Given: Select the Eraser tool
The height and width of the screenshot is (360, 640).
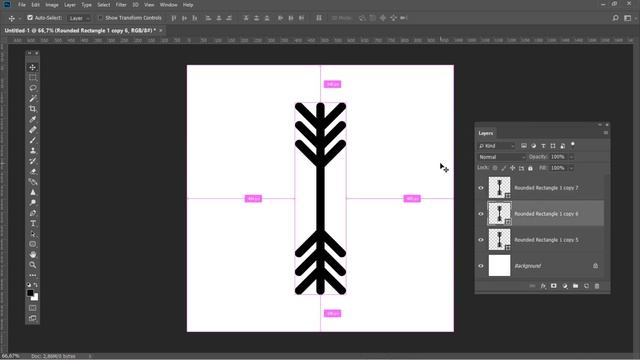Looking at the screenshot, I should point(33,171).
